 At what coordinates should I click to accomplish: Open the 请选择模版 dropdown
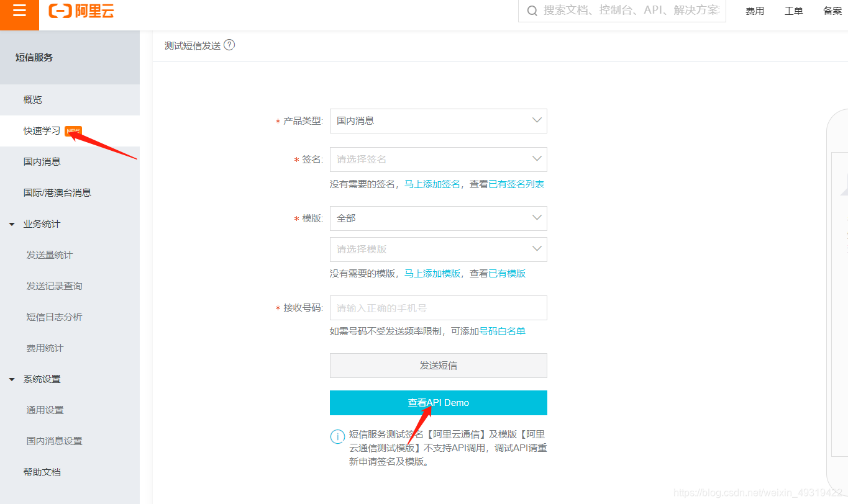tap(438, 250)
